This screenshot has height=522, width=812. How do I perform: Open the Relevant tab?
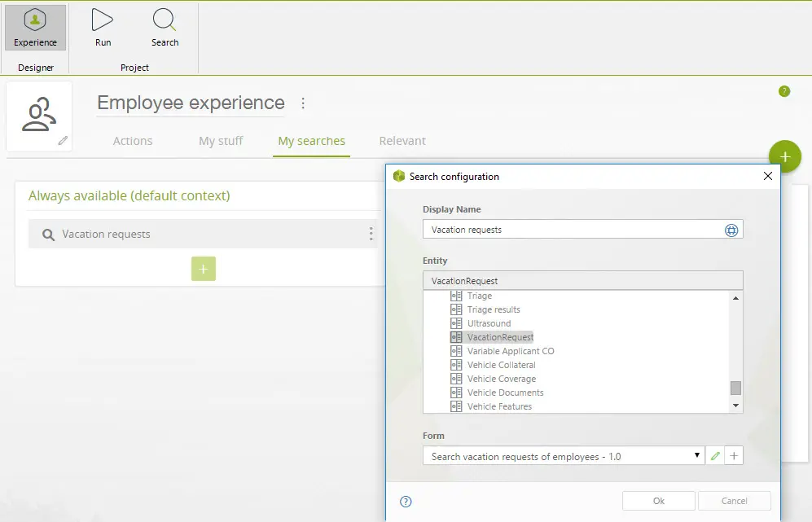coord(402,141)
